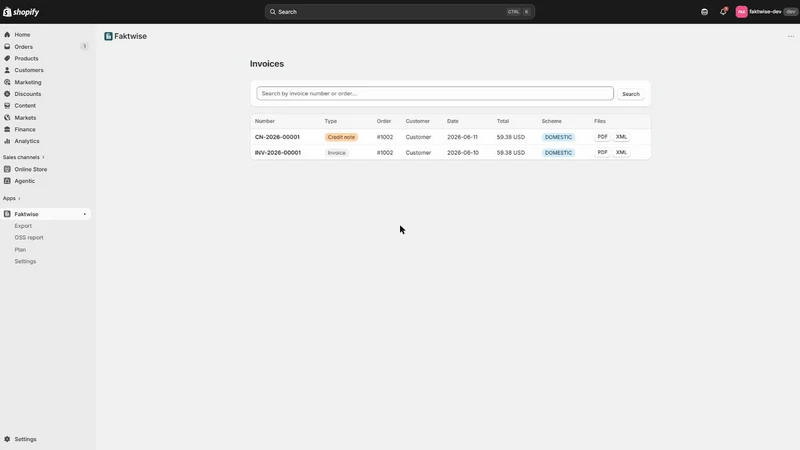Image resolution: width=800 pixels, height=450 pixels.
Task: Click the Shopify logo
Action: pyautogui.click(x=21, y=12)
